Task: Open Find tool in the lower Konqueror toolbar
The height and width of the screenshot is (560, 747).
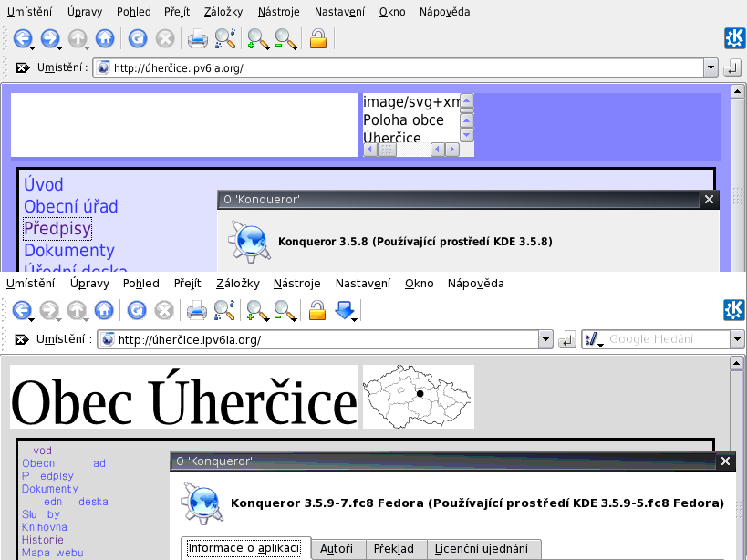Action: click(224, 310)
